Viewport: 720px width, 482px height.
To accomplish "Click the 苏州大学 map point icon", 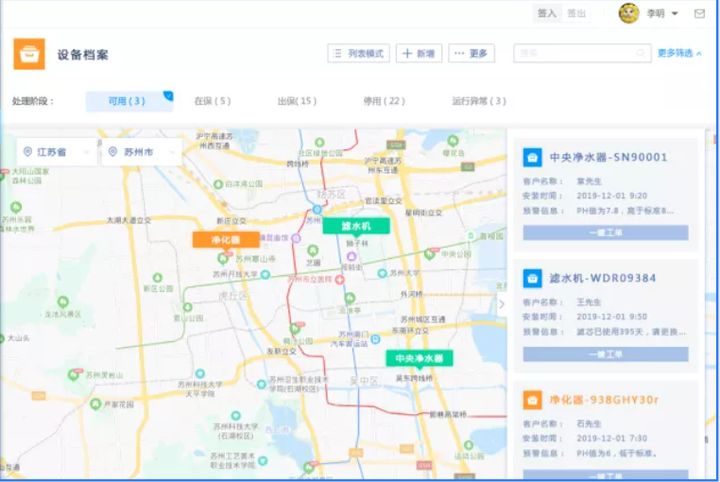I will [382, 274].
